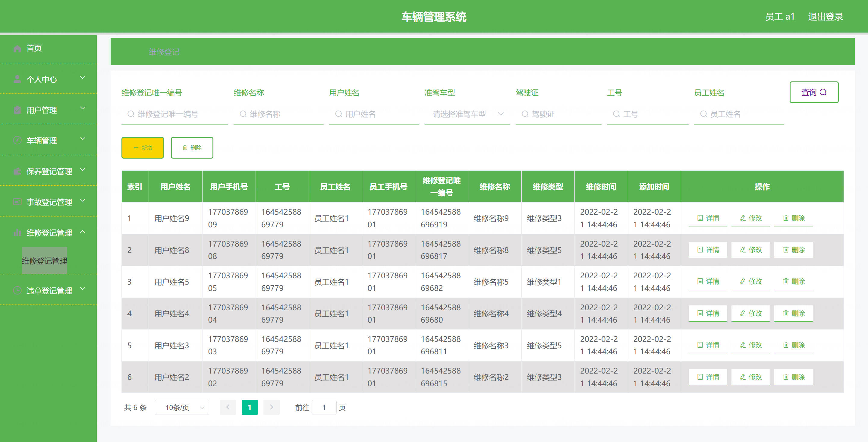
Task: Click the plus icon on the yellow 新增 button
Action: pos(136,148)
